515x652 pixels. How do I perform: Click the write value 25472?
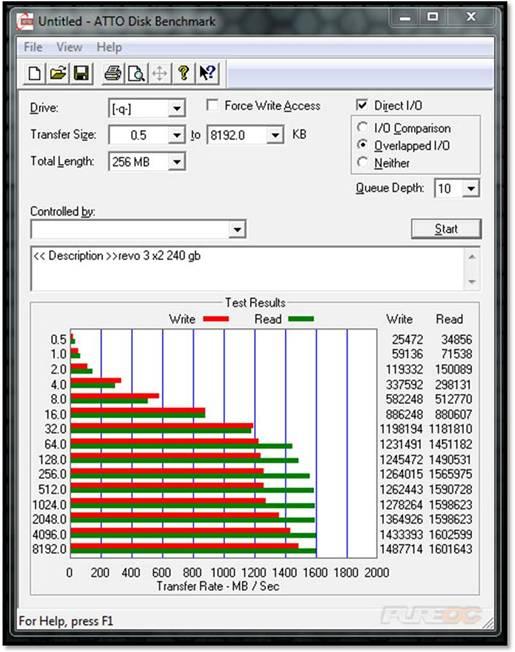pyautogui.click(x=407, y=339)
